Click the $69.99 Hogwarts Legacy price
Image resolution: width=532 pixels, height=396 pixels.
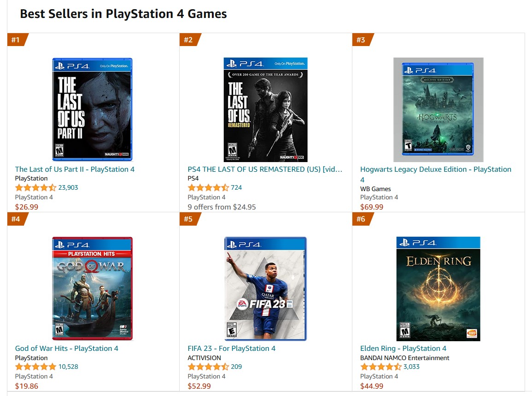371,207
